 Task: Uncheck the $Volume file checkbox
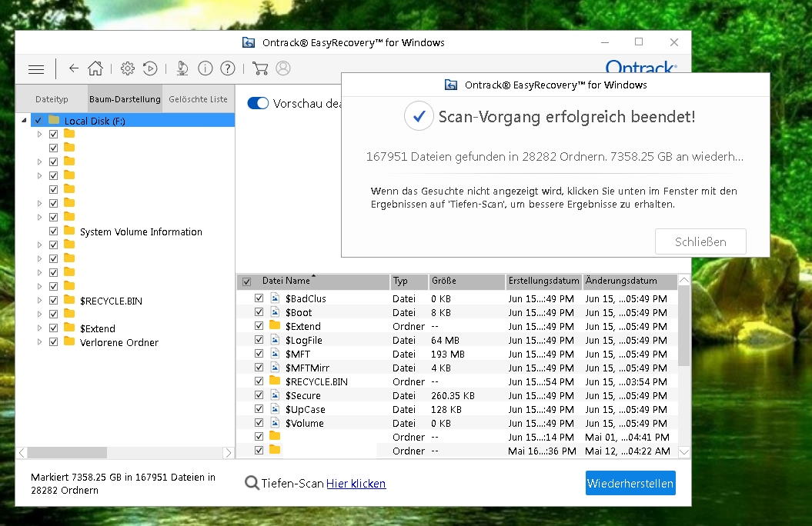259,422
